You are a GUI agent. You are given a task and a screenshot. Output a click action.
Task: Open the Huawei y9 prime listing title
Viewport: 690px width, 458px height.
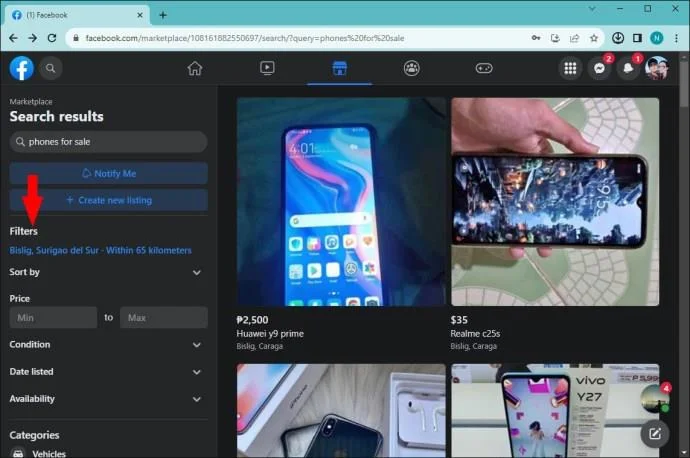pos(270,333)
